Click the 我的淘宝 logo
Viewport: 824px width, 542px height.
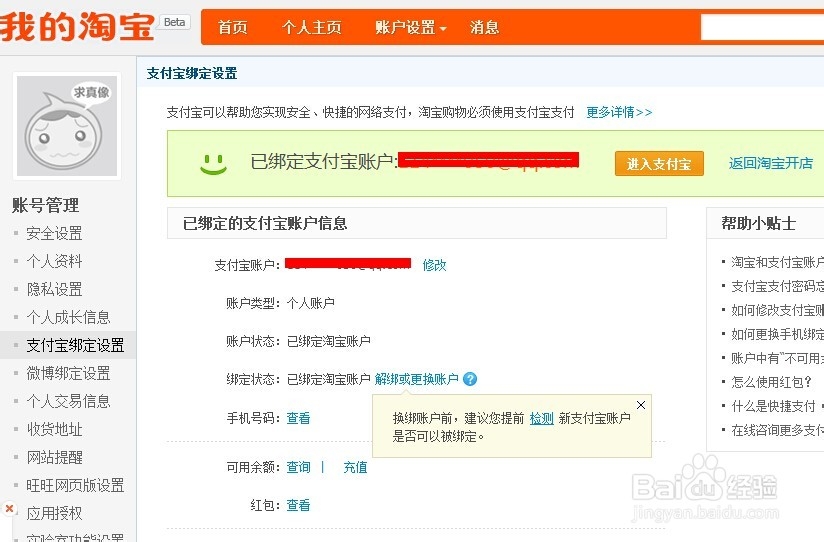click(77, 27)
